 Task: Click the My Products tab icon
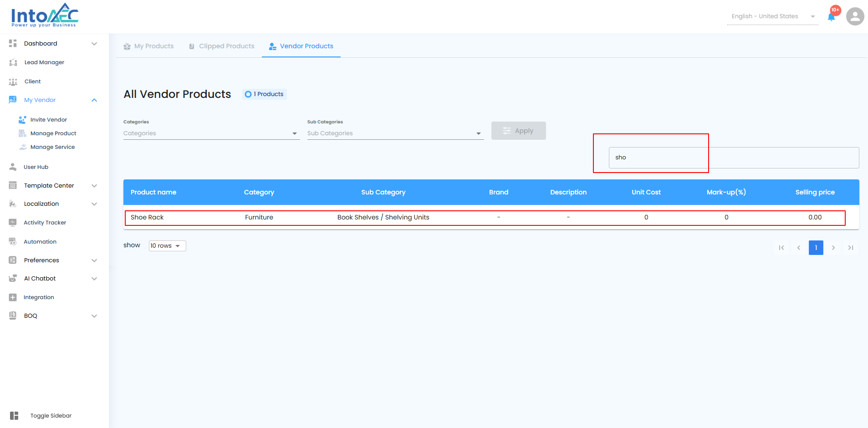127,46
